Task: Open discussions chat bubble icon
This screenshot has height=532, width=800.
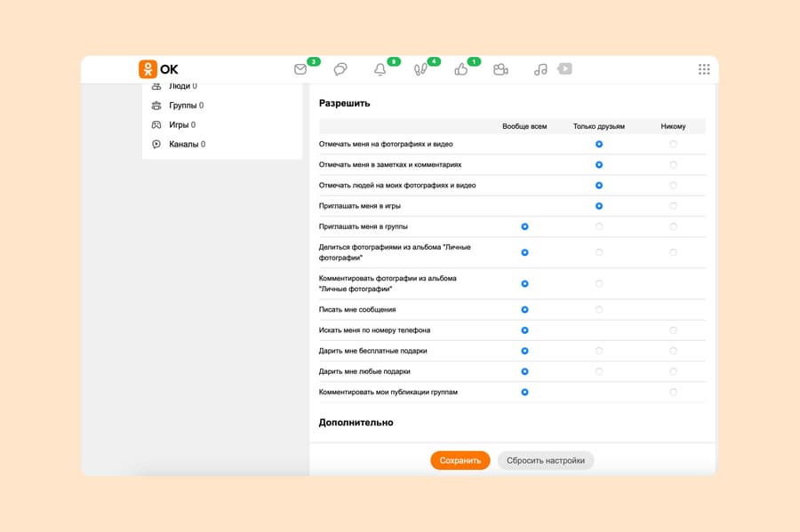Action: point(340,68)
